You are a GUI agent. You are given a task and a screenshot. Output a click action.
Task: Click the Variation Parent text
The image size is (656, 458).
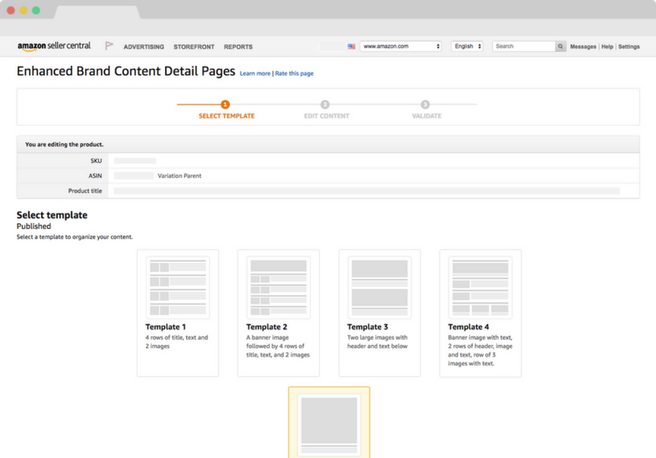[179, 176]
